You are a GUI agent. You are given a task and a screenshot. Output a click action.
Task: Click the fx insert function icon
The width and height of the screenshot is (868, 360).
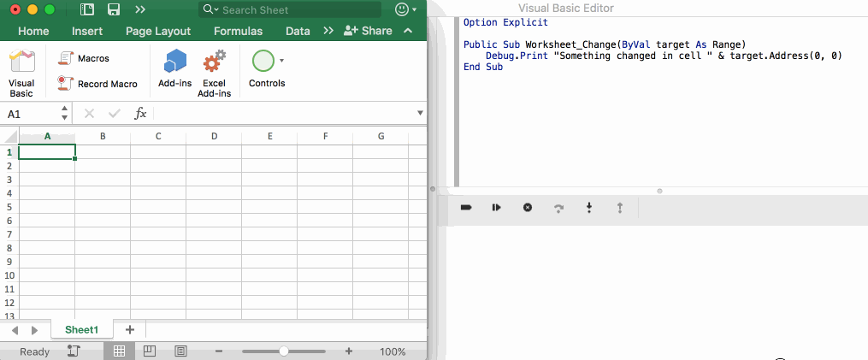[140, 114]
